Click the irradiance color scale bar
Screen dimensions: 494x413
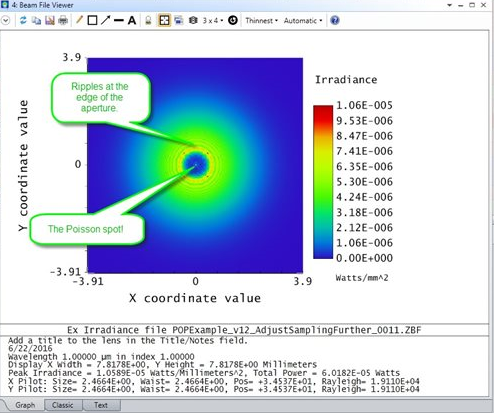[323, 182]
